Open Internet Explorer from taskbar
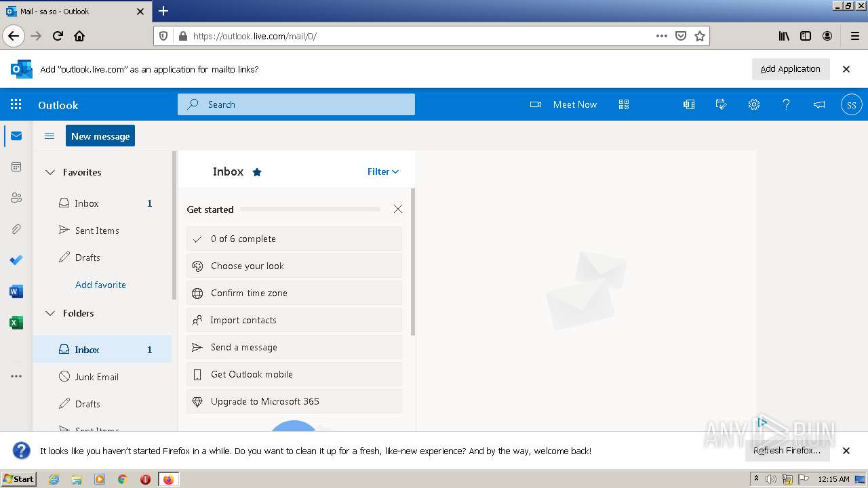 click(x=54, y=479)
